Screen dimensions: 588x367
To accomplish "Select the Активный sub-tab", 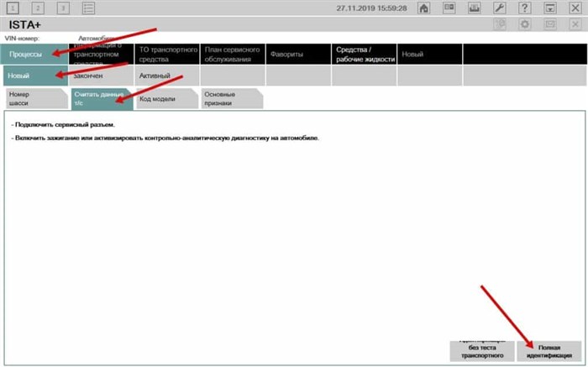I will pyautogui.click(x=167, y=76).
